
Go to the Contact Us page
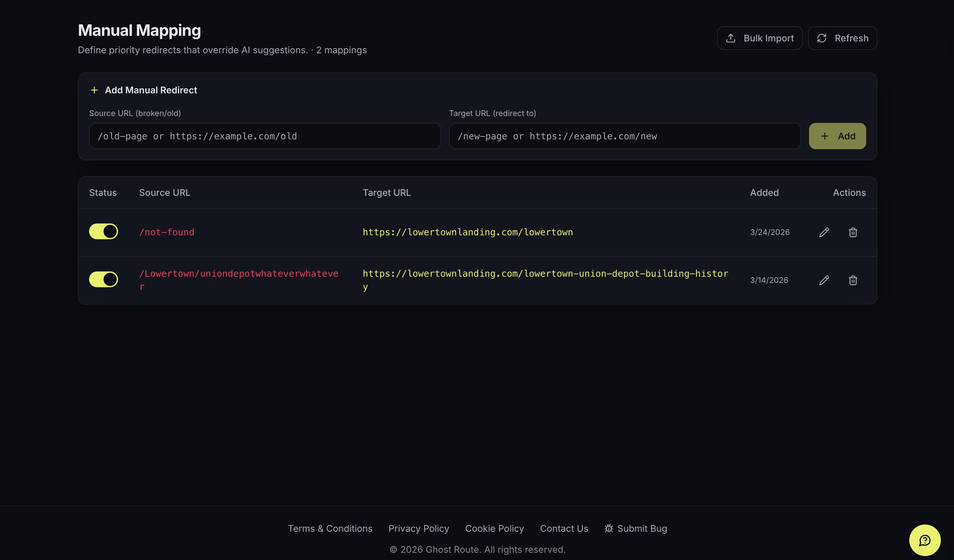(x=564, y=528)
